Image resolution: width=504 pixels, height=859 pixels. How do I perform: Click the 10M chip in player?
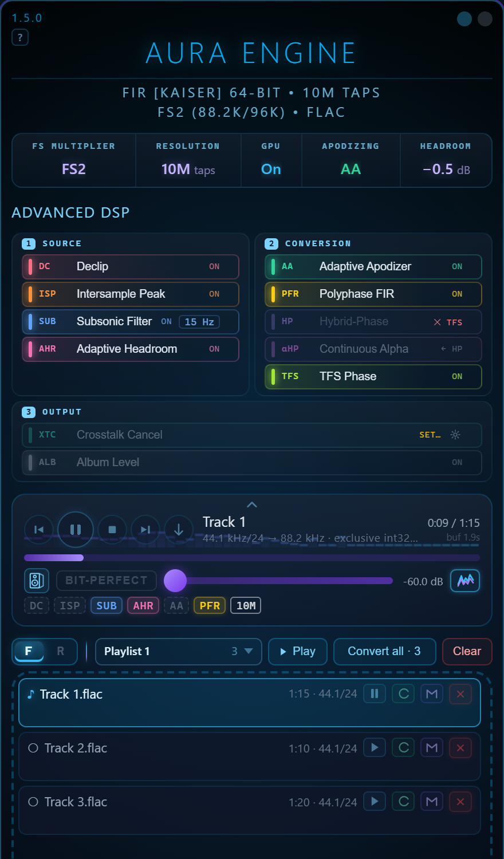[246, 605]
